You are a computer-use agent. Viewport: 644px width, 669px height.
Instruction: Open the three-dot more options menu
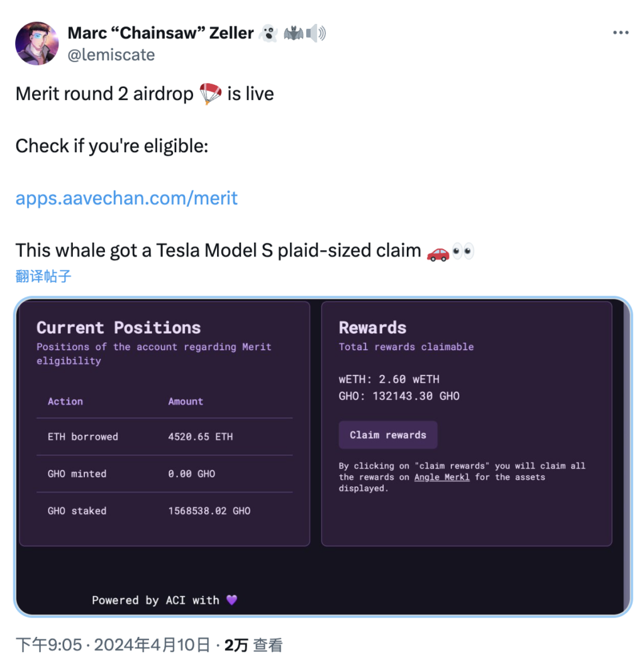[621, 33]
